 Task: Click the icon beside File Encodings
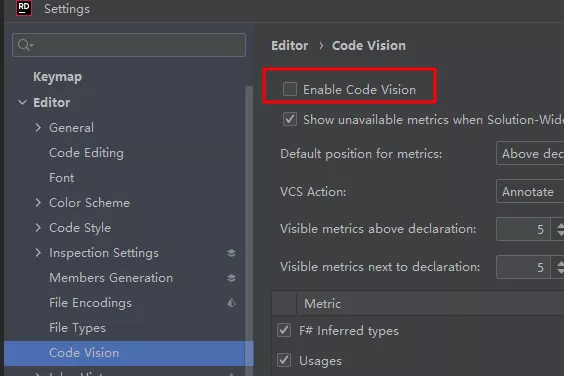point(231,303)
